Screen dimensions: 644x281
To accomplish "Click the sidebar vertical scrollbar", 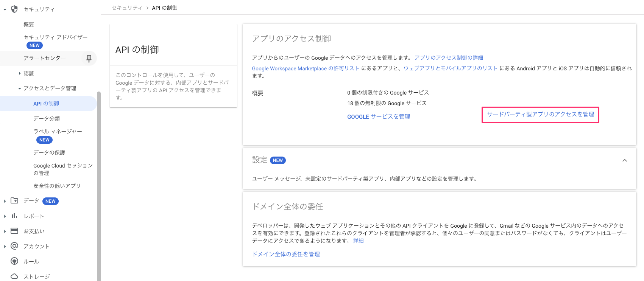I will tap(99, 186).
